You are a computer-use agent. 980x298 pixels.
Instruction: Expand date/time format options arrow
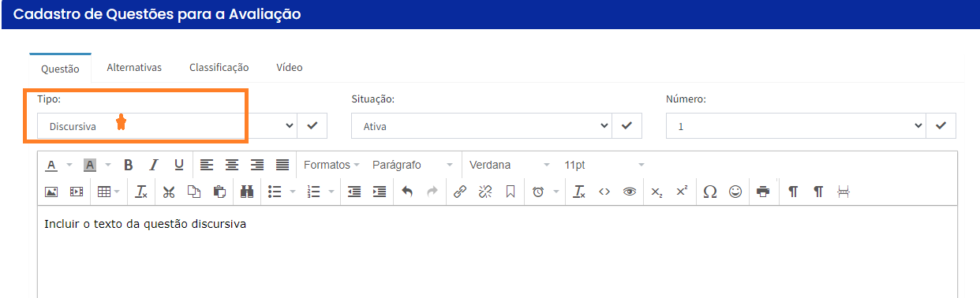(555, 192)
